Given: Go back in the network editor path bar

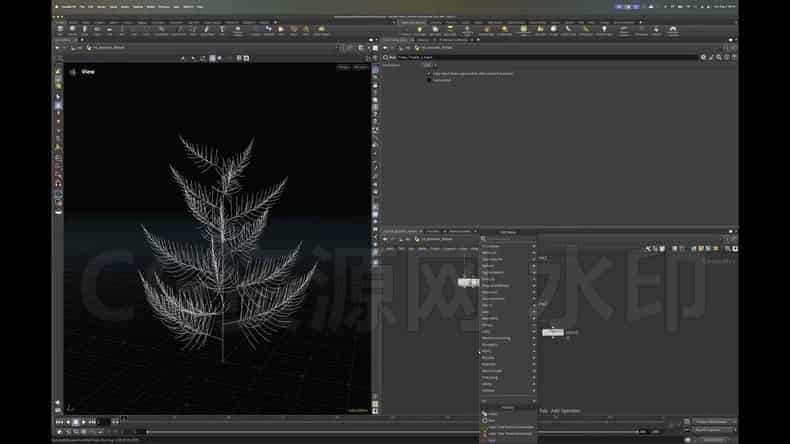Looking at the screenshot, I should (x=385, y=239).
